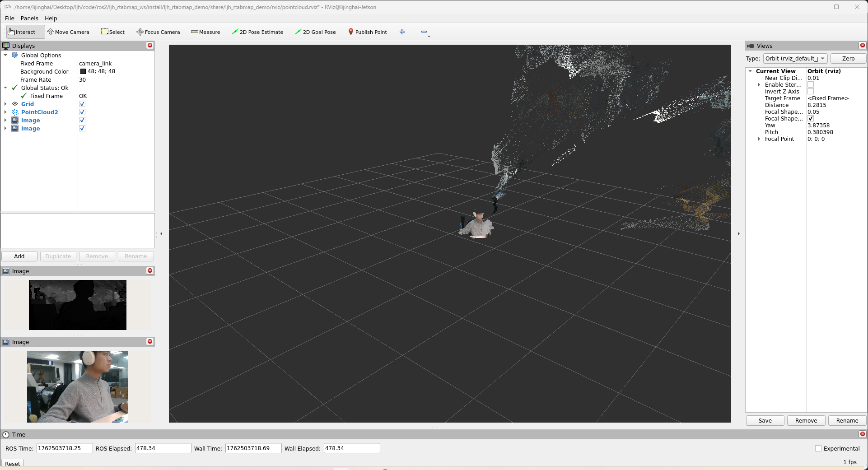868x470 pixels.
Task: Click the Time panel clock icon
Action: 6,434
